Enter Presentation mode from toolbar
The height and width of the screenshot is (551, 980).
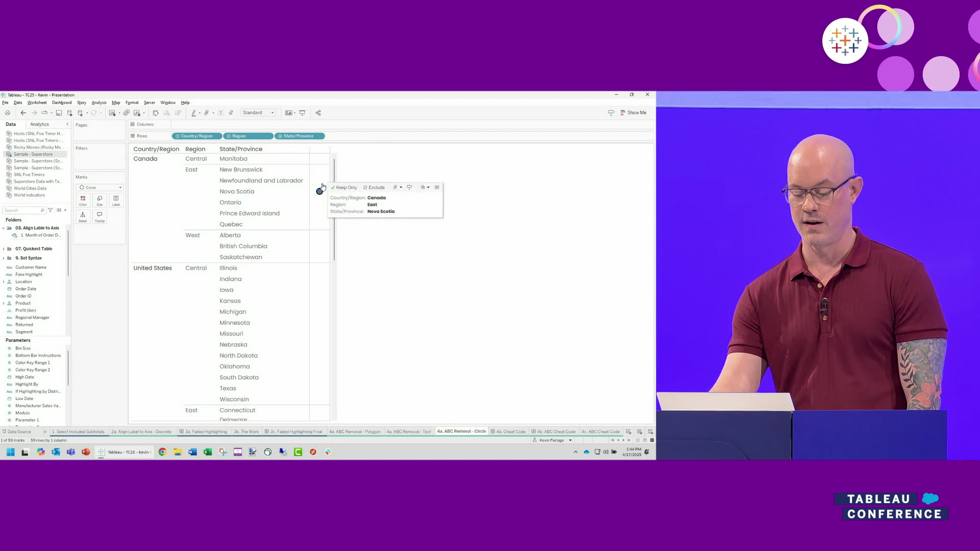pos(302,113)
